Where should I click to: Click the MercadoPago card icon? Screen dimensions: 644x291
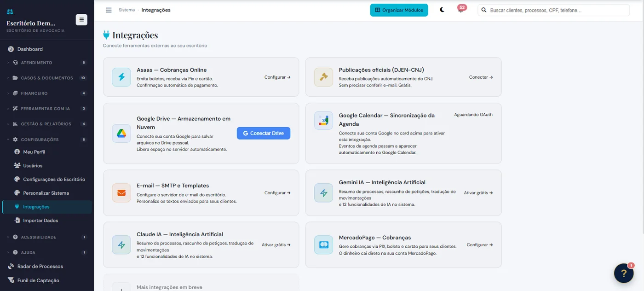pos(324,245)
